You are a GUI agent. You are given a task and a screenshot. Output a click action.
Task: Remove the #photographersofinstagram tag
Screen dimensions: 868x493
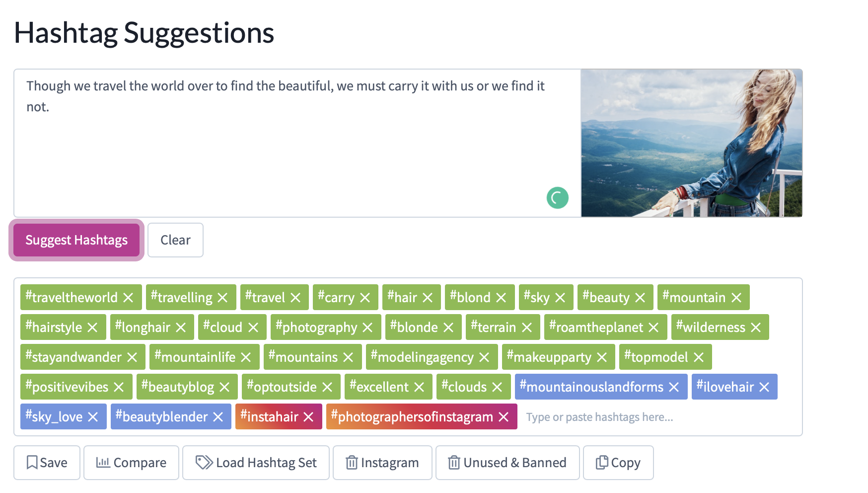click(x=504, y=417)
